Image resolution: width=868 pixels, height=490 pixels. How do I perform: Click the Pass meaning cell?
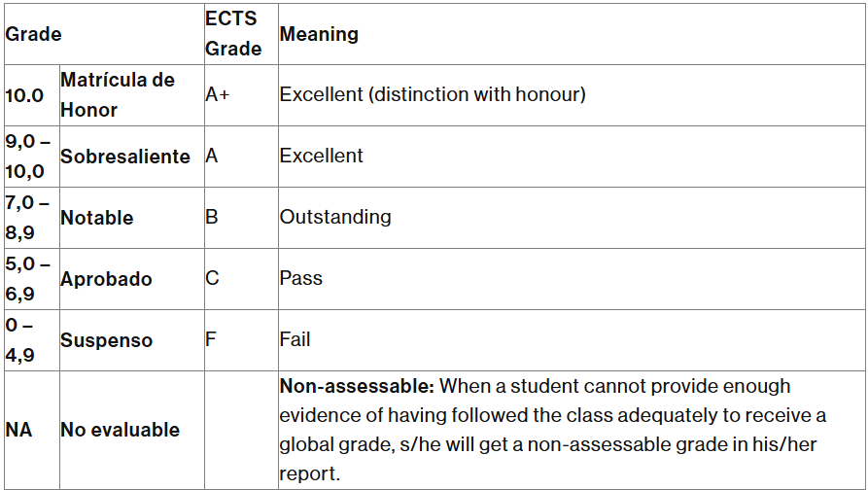point(300,278)
